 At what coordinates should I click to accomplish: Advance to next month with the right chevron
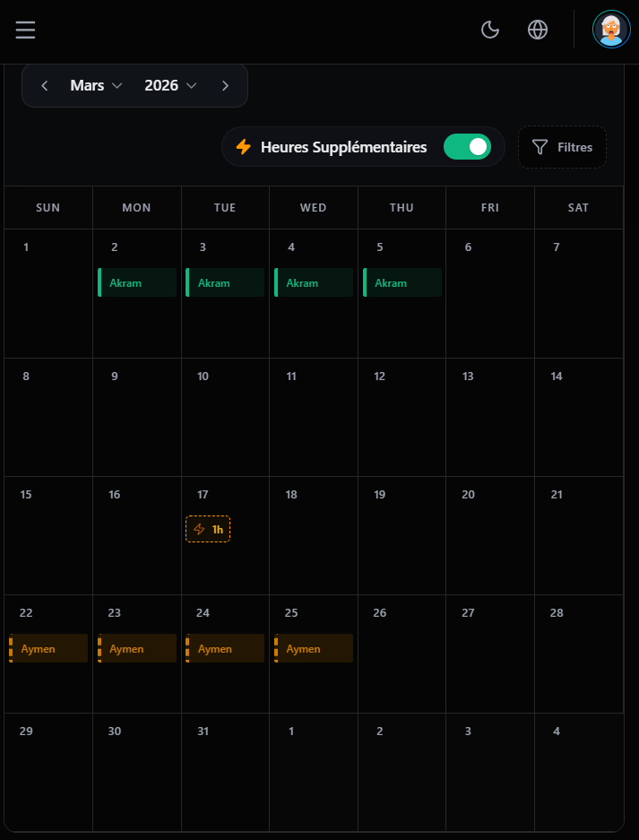click(225, 85)
